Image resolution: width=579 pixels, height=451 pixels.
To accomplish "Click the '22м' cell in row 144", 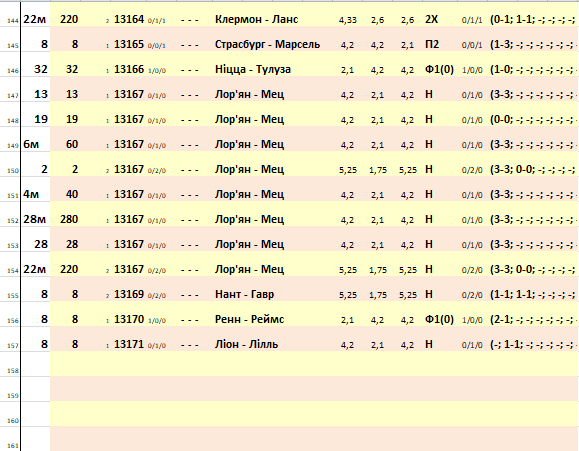I will [35, 19].
